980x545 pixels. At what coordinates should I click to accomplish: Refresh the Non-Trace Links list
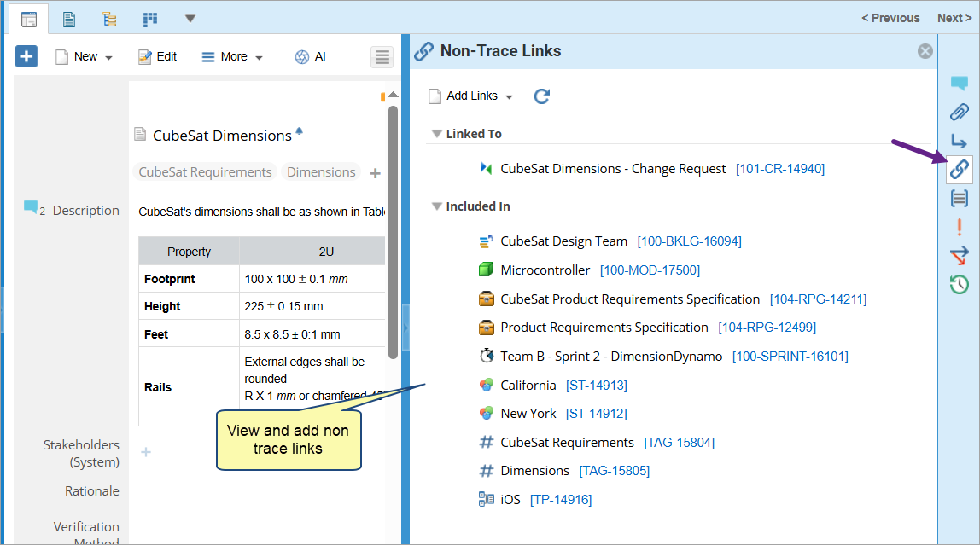coord(541,96)
